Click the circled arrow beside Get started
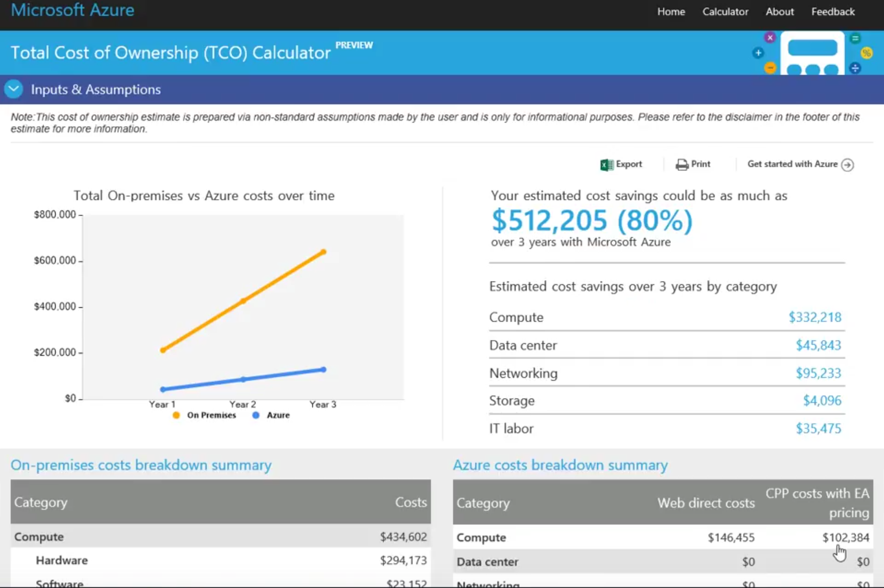The image size is (884, 588). tap(848, 165)
